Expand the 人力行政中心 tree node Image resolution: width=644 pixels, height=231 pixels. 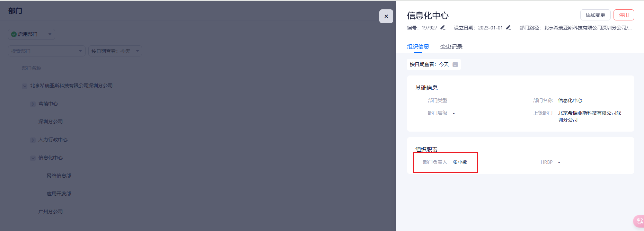coord(33,140)
